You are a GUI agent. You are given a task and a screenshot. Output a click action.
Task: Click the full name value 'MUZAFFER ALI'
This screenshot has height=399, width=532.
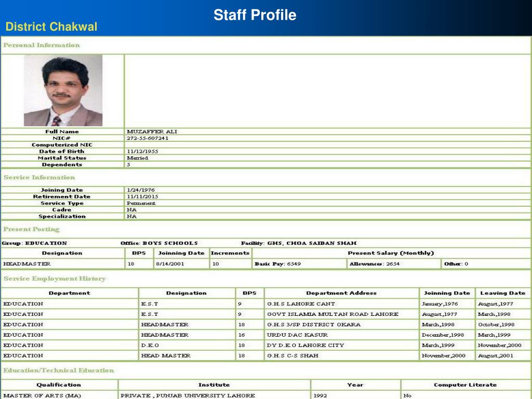pos(152,131)
